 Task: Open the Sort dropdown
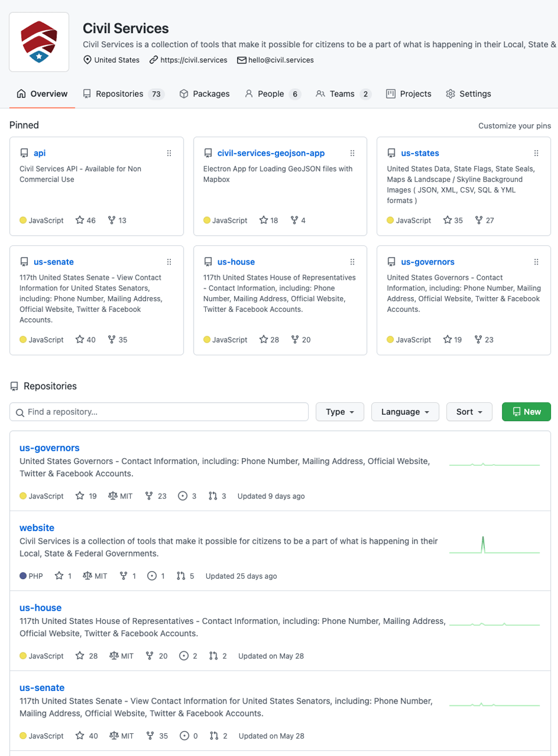[x=469, y=412]
